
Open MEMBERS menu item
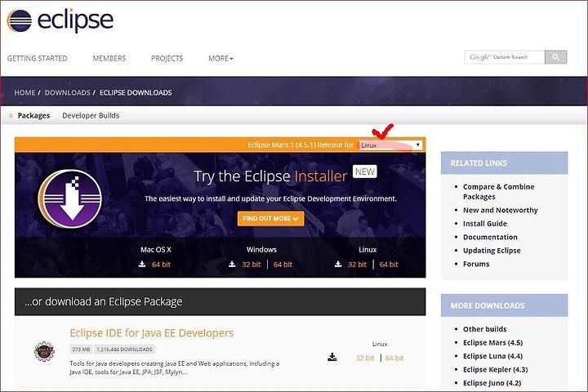coord(109,59)
